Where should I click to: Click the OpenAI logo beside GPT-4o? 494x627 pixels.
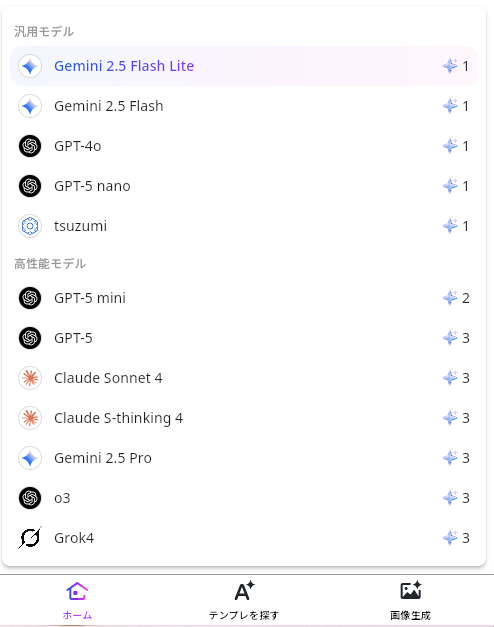[30, 146]
